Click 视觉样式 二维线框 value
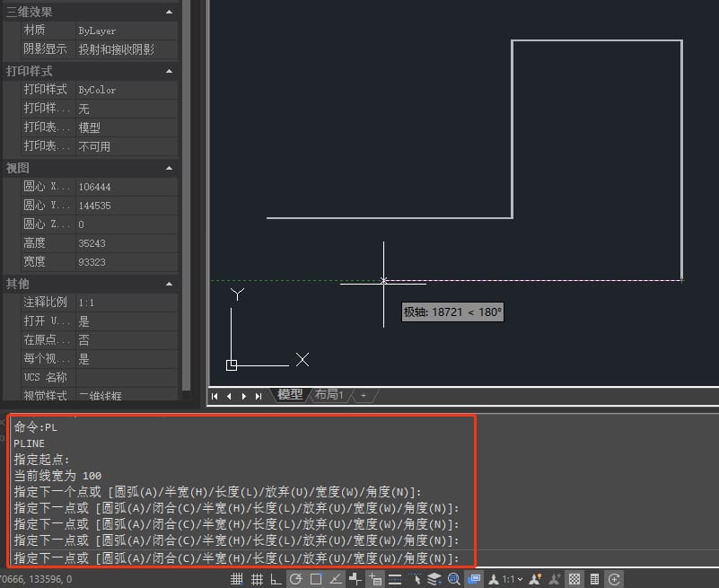 tap(127, 395)
